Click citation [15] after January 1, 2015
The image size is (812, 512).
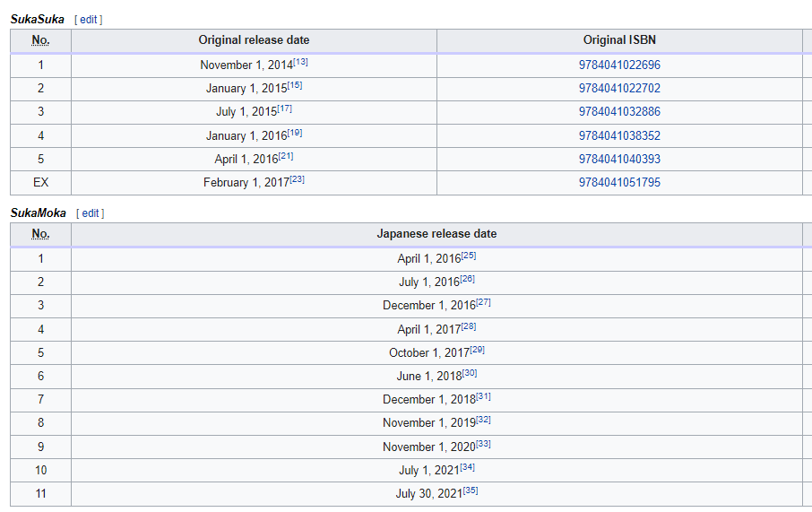pos(295,85)
